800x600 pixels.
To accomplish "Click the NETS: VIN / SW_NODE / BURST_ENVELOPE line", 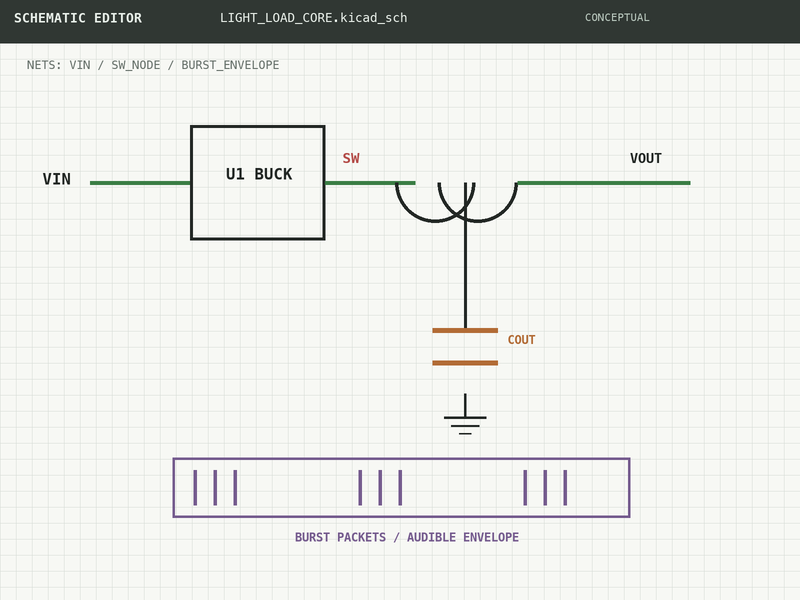I will click(153, 65).
